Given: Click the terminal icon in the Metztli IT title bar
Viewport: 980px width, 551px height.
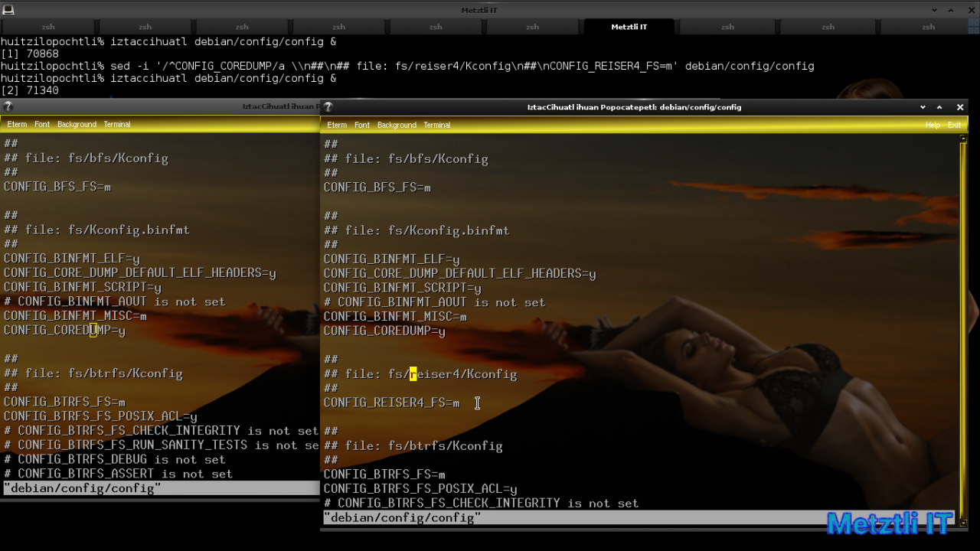Looking at the screenshot, I should coord(8,10).
